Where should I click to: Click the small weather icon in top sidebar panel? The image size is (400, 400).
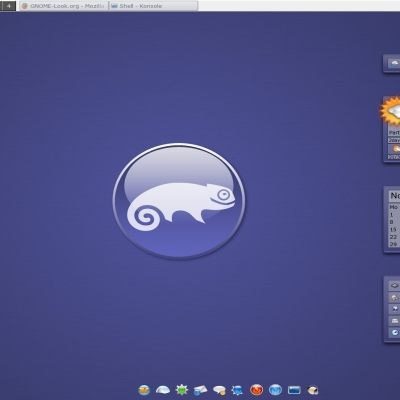coord(394,63)
